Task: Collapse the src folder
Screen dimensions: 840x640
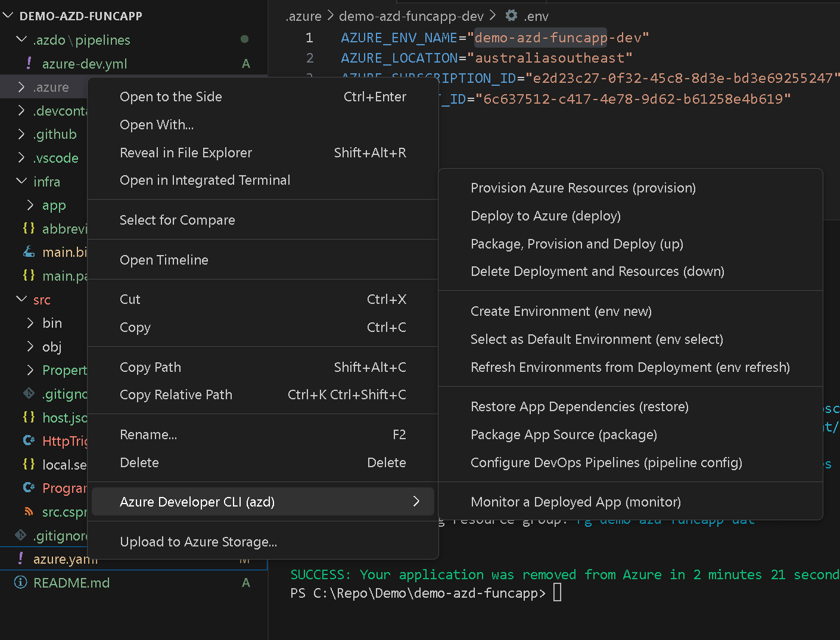Action: point(21,299)
